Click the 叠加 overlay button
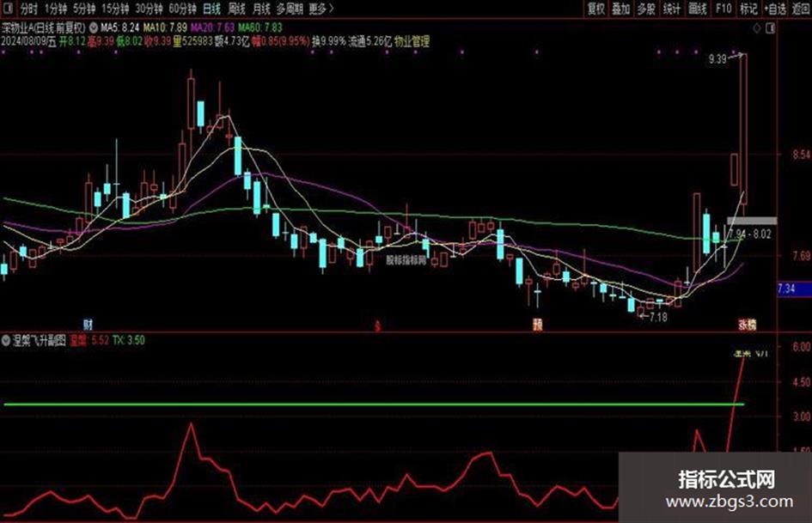812x523 pixels. pos(621,9)
